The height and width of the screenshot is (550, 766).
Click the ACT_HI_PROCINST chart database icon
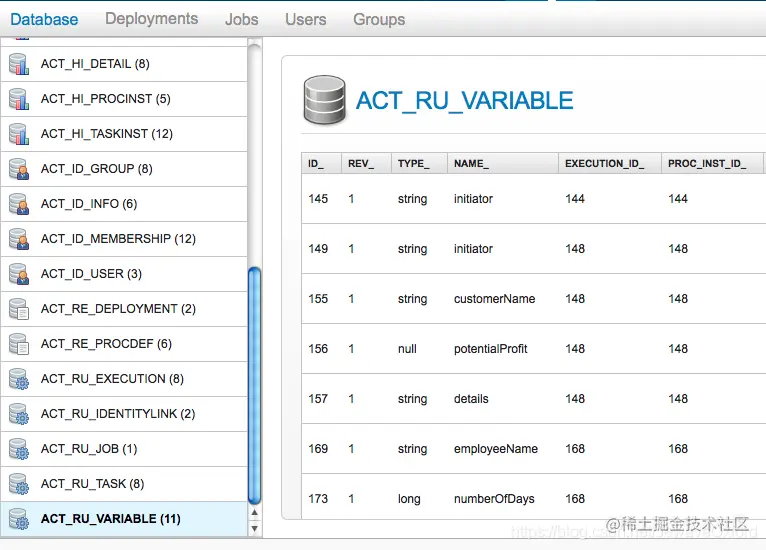point(19,99)
